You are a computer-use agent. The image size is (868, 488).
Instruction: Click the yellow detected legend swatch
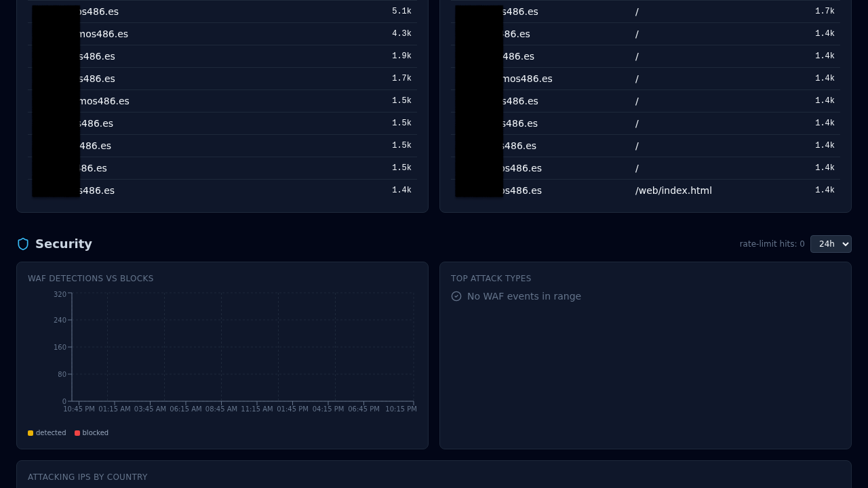tap(31, 433)
